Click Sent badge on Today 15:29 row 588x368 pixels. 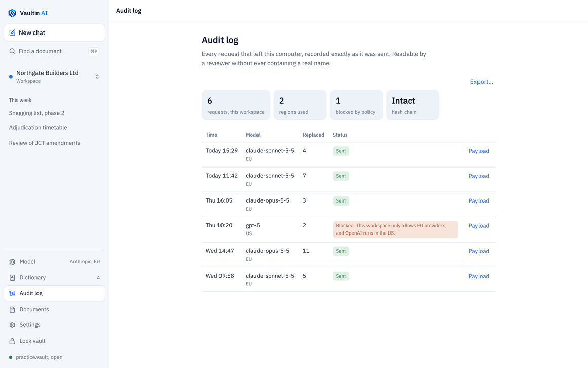(x=341, y=151)
